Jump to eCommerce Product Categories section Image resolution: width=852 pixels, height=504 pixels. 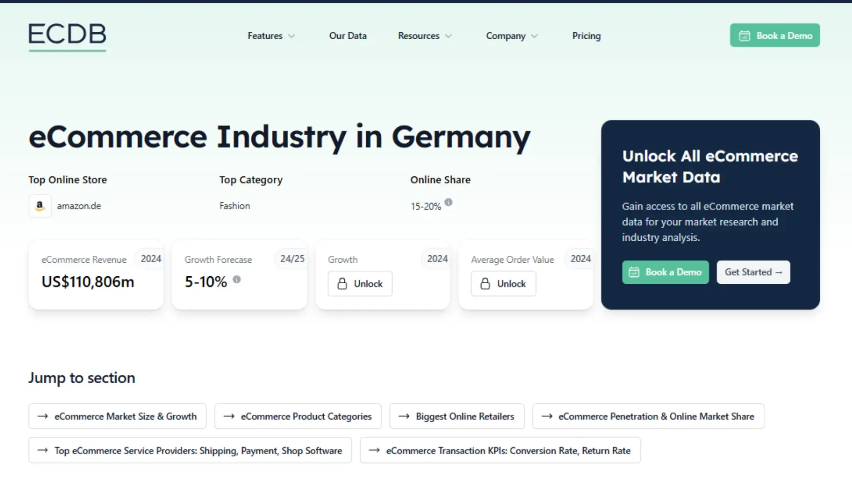click(298, 416)
